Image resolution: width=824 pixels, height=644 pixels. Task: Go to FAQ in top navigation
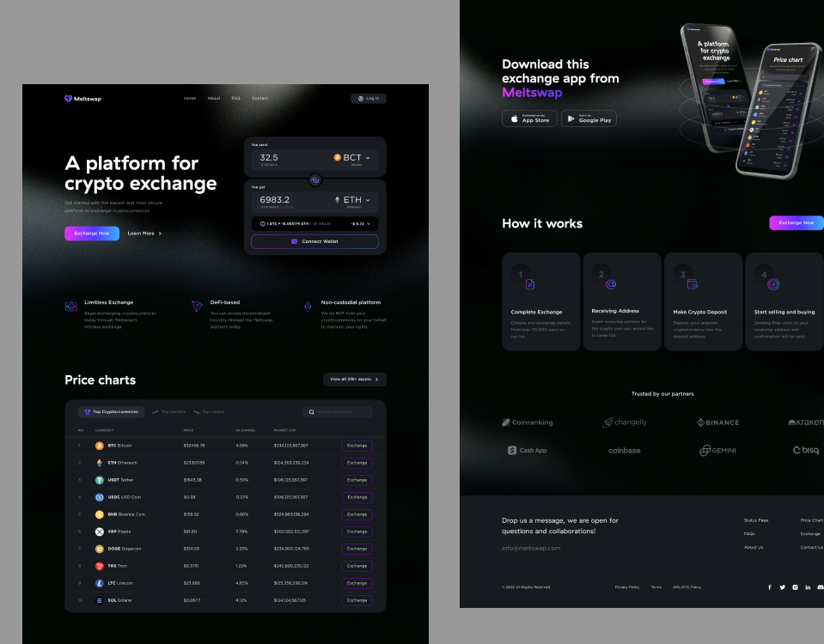pos(236,98)
